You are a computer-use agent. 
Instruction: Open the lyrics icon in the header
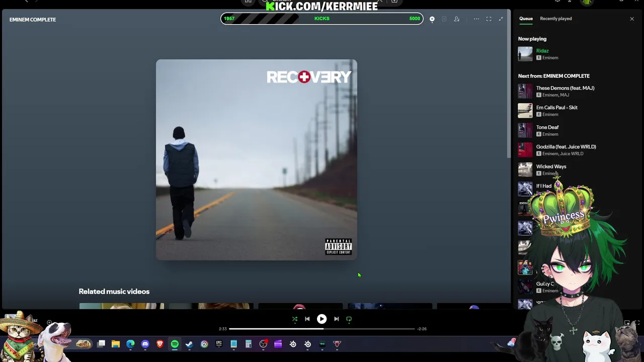[444, 19]
